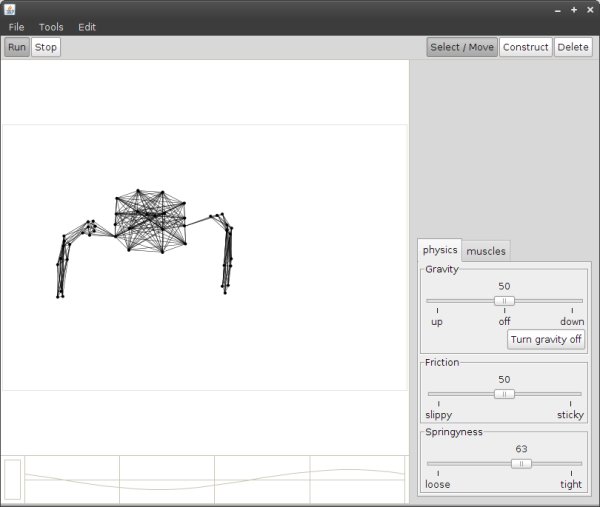This screenshot has width=600, height=507.
Task: Click the muscle wave graph at bottom
Action: coord(214,479)
